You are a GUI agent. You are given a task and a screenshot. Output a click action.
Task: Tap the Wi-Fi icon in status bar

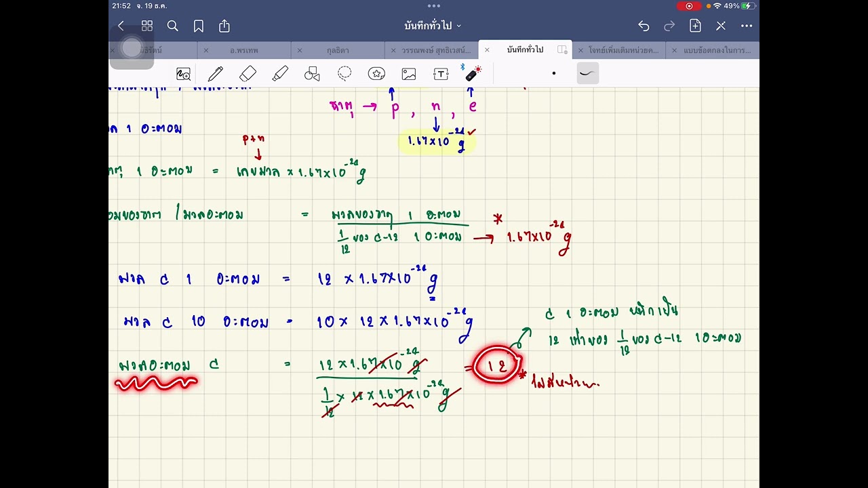pos(717,6)
